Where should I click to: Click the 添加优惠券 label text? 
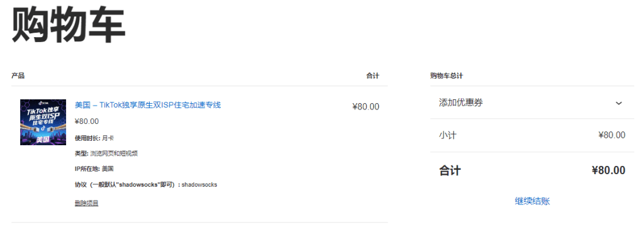461,102
